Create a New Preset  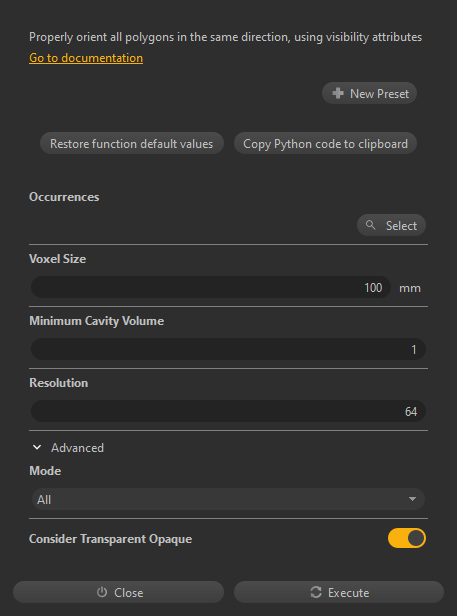[x=369, y=93]
